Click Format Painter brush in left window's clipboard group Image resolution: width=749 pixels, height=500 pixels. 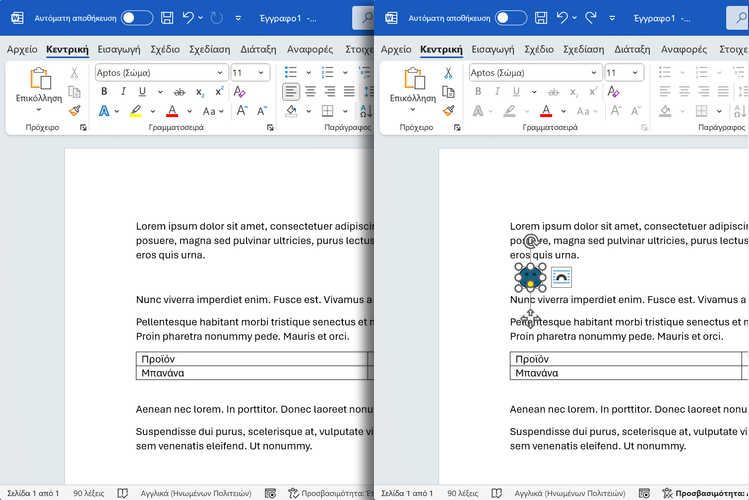pyautogui.click(x=74, y=111)
